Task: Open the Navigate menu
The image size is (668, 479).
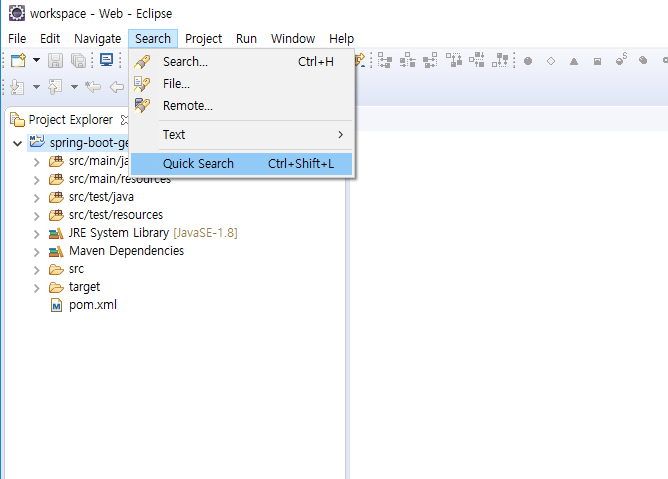Action: coord(98,39)
